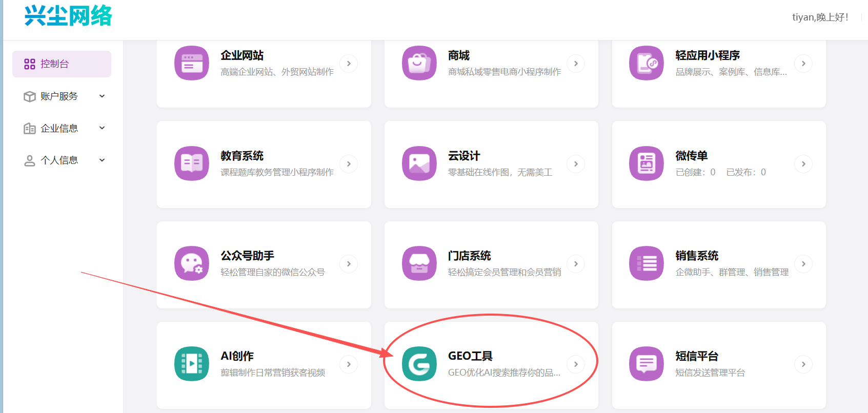Click the 微传单 card title
The image size is (868, 413).
tap(692, 156)
